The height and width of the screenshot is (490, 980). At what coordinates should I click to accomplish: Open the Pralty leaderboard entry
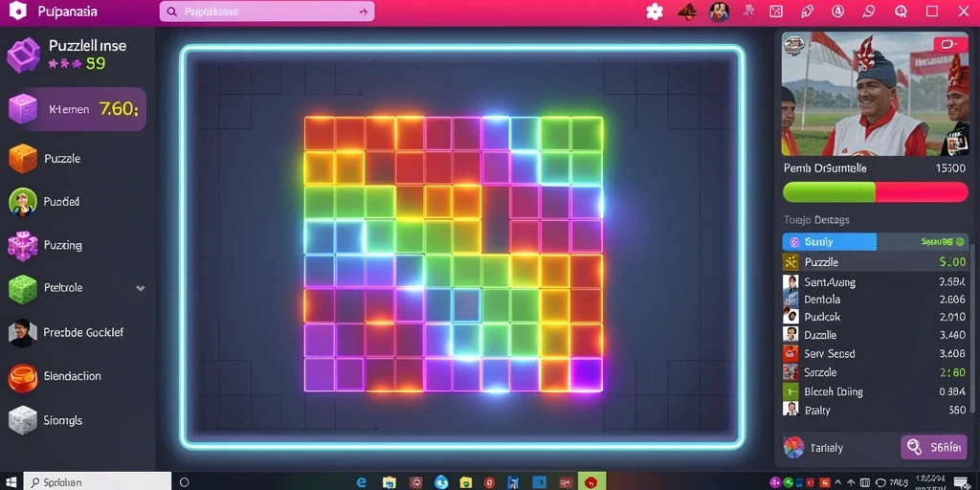click(875, 410)
